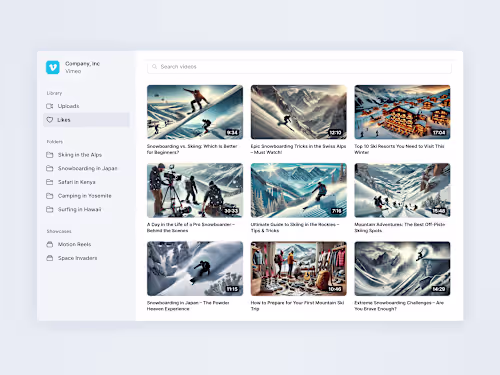Click the Uploads video camera icon

coord(50,106)
